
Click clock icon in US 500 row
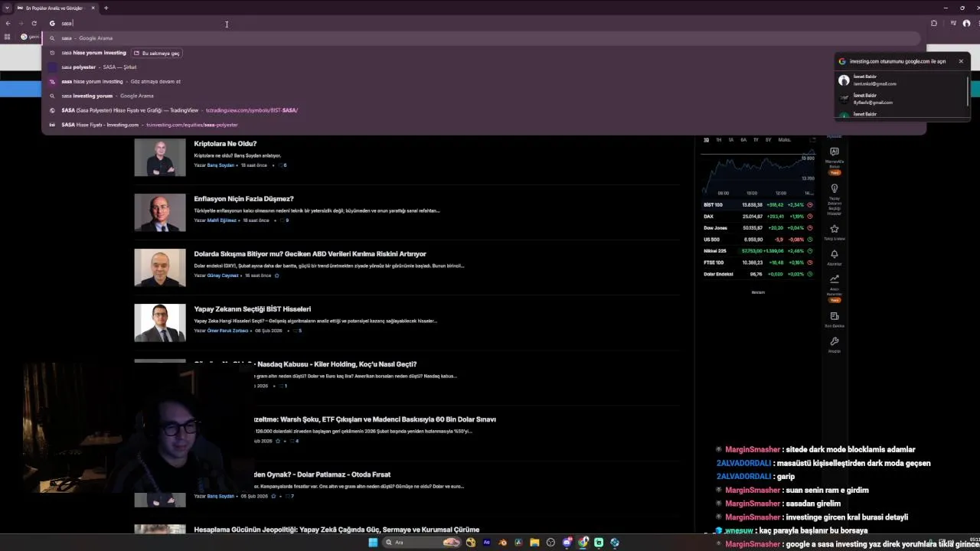point(810,240)
